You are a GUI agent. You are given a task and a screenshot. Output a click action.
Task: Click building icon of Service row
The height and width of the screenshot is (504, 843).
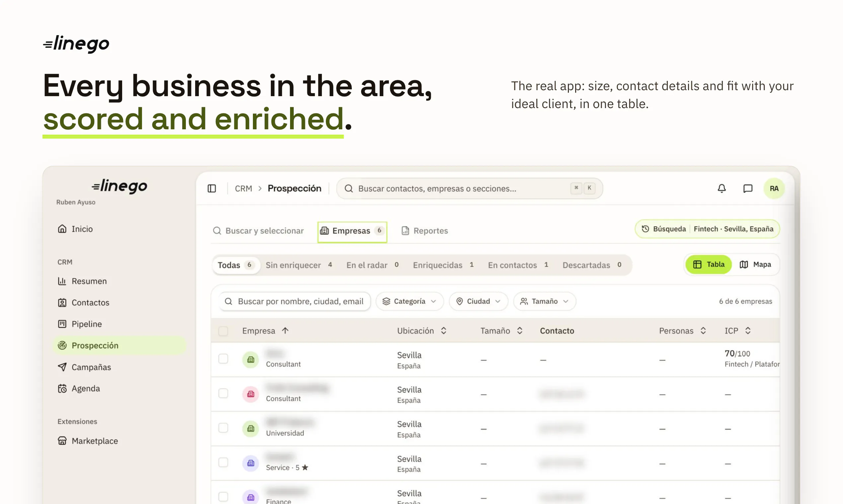(x=251, y=463)
